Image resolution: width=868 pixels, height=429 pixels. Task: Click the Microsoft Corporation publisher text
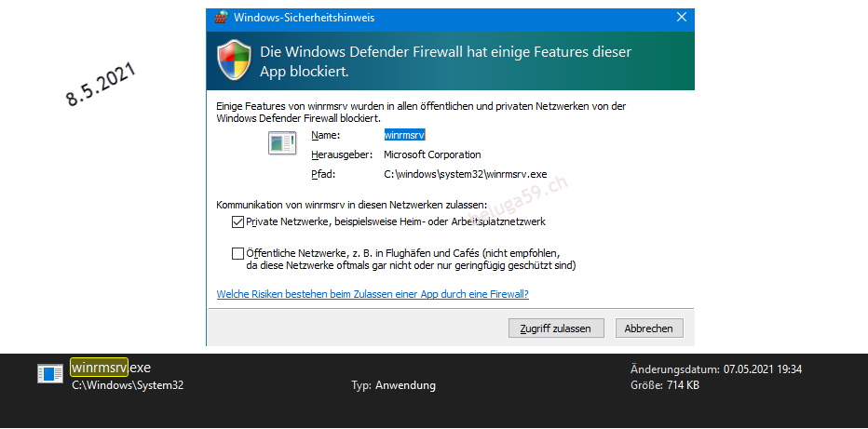click(432, 154)
